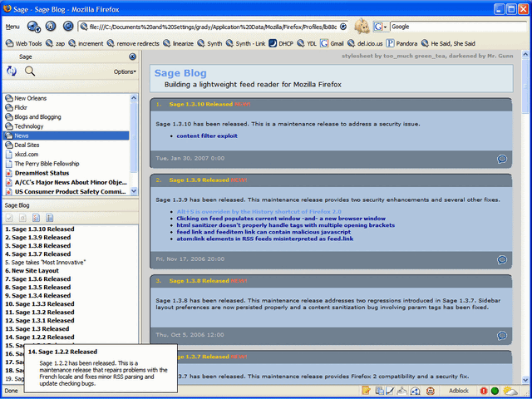Click feed list scrollbar up arrow

click(x=134, y=98)
